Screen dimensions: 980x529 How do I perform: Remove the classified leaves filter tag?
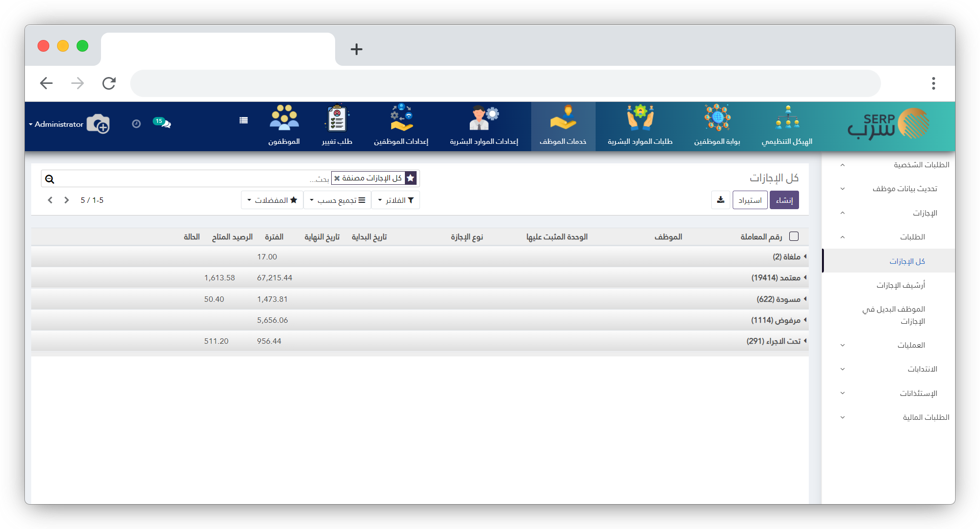(337, 178)
